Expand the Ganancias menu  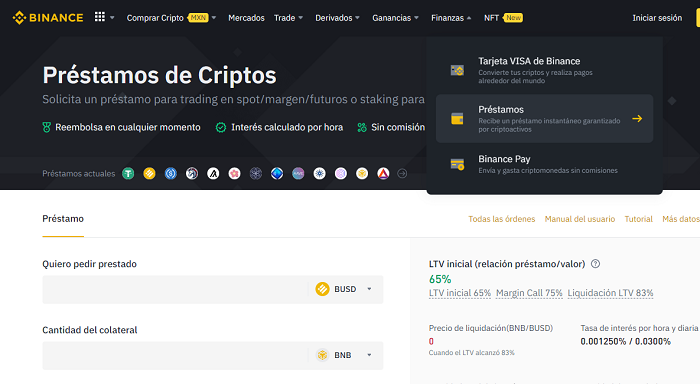[x=396, y=18]
